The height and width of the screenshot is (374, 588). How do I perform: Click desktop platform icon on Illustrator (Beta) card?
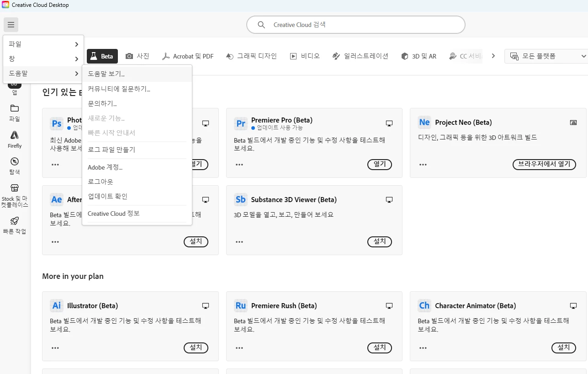pos(206,306)
